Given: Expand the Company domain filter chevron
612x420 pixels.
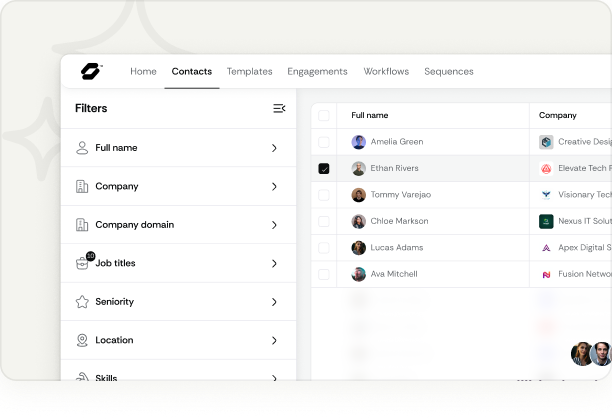Looking at the screenshot, I should pos(274,225).
